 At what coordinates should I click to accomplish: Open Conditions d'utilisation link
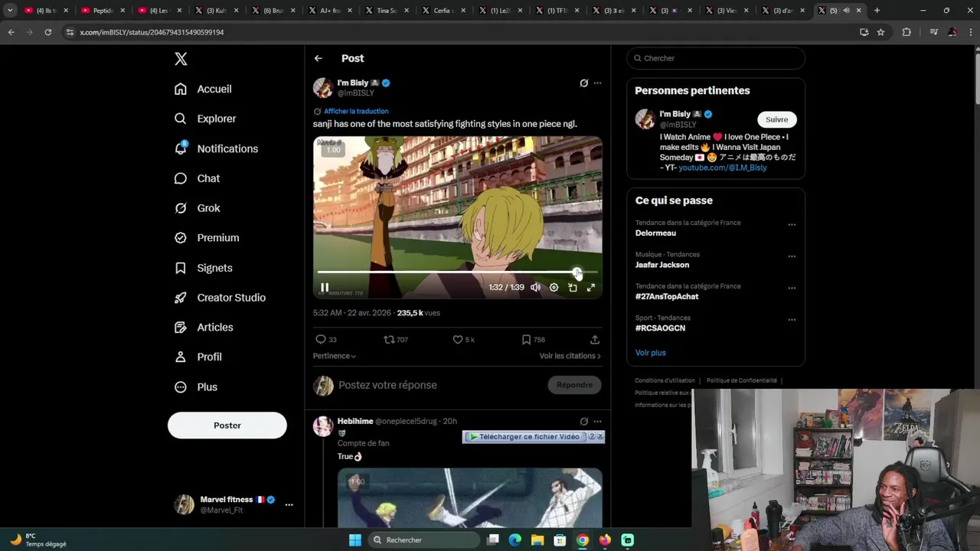[x=665, y=380]
